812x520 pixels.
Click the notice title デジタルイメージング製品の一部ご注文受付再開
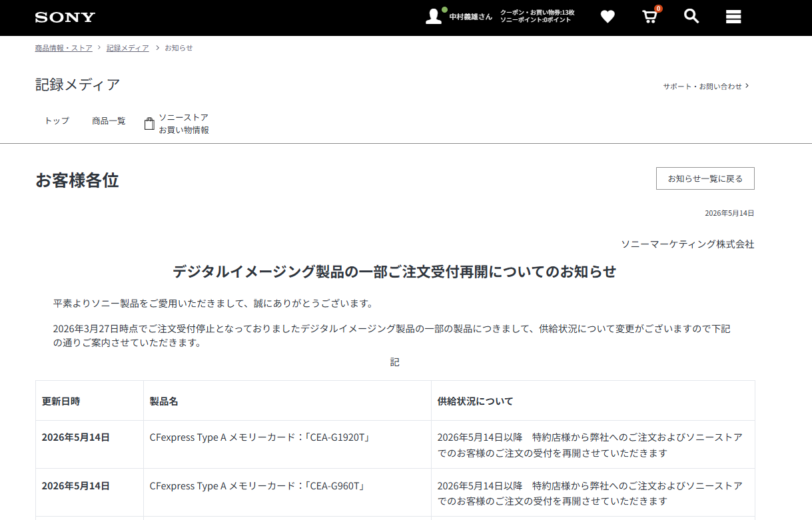click(394, 272)
